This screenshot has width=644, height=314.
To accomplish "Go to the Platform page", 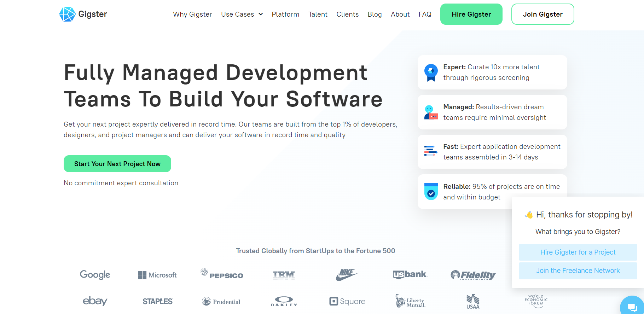I will pos(285,14).
